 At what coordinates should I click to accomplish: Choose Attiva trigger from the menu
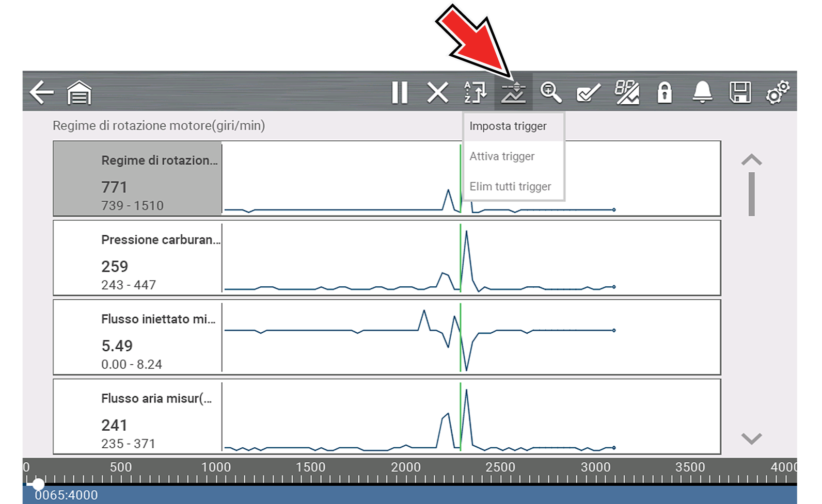pyautogui.click(x=502, y=156)
